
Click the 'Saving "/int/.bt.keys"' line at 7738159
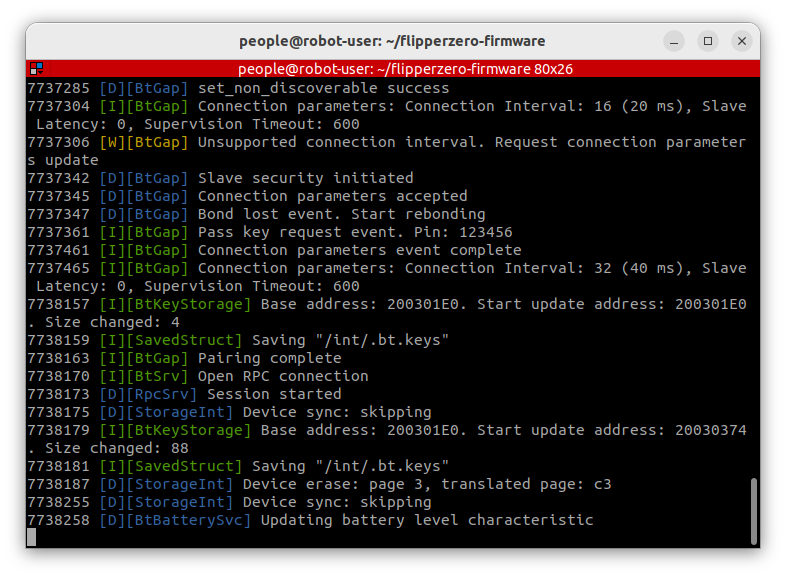[x=350, y=340]
